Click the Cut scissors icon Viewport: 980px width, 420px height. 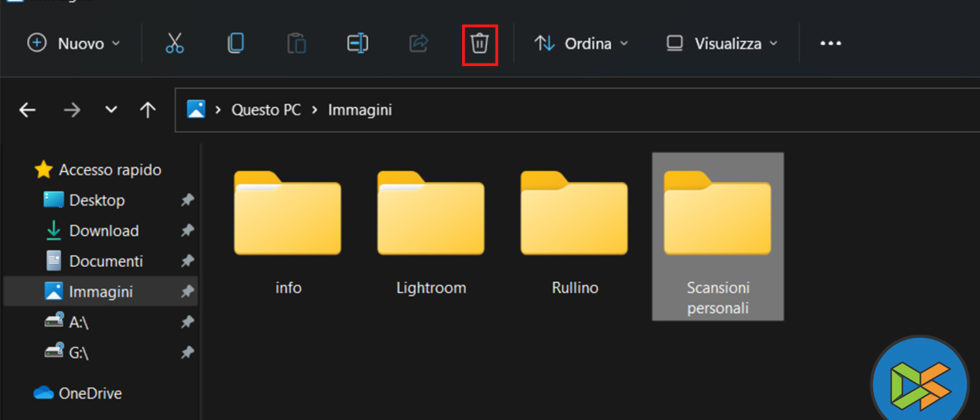point(175,44)
